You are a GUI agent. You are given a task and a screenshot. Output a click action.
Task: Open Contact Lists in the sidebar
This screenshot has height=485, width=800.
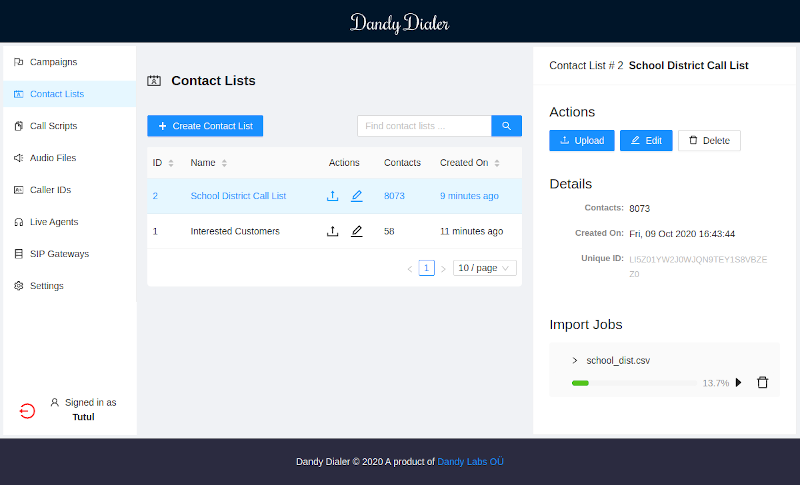coord(69,94)
